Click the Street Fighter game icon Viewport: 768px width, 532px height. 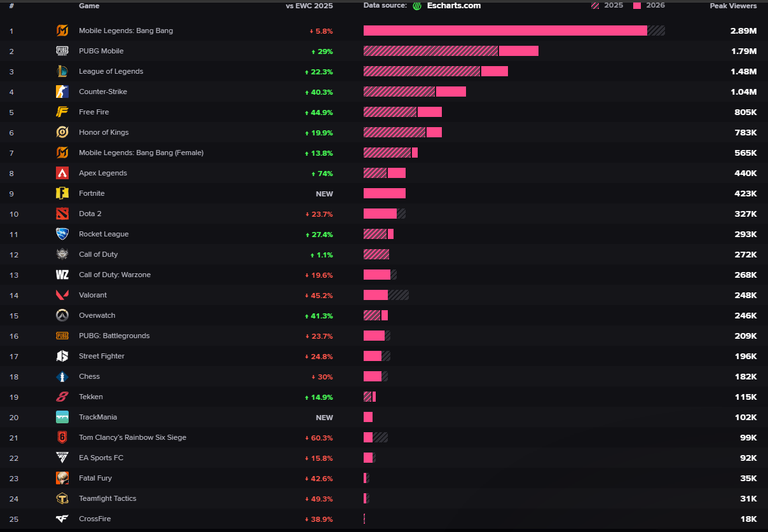pyautogui.click(x=62, y=356)
